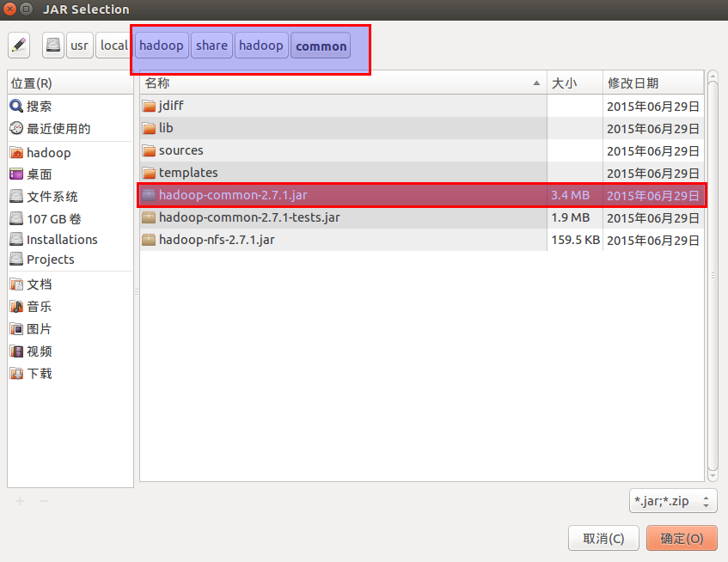Open the file type filter dropdown

coord(673,500)
